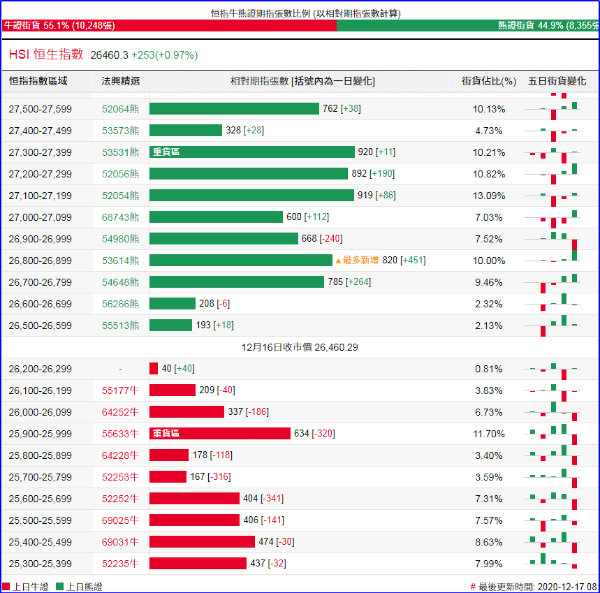
Task: Select range cell 27,200-27,299
Action: coord(40,174)
